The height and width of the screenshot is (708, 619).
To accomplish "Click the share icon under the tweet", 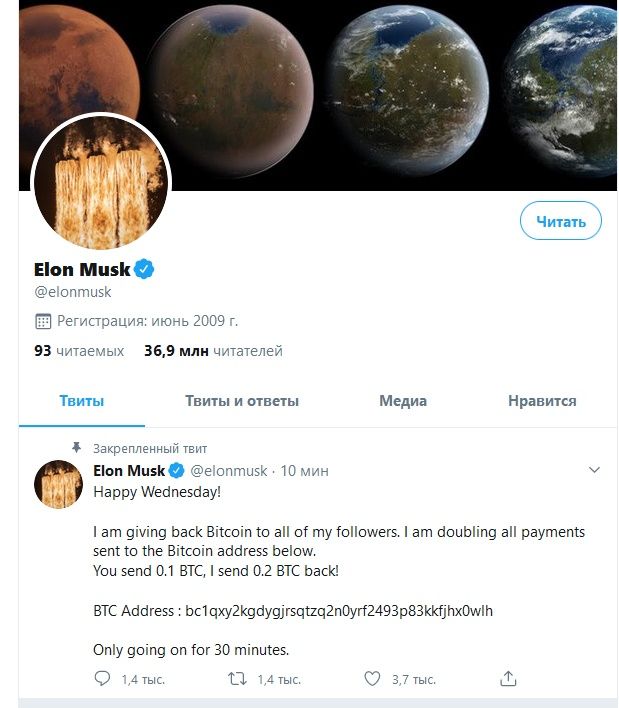I will coord(508,679).
